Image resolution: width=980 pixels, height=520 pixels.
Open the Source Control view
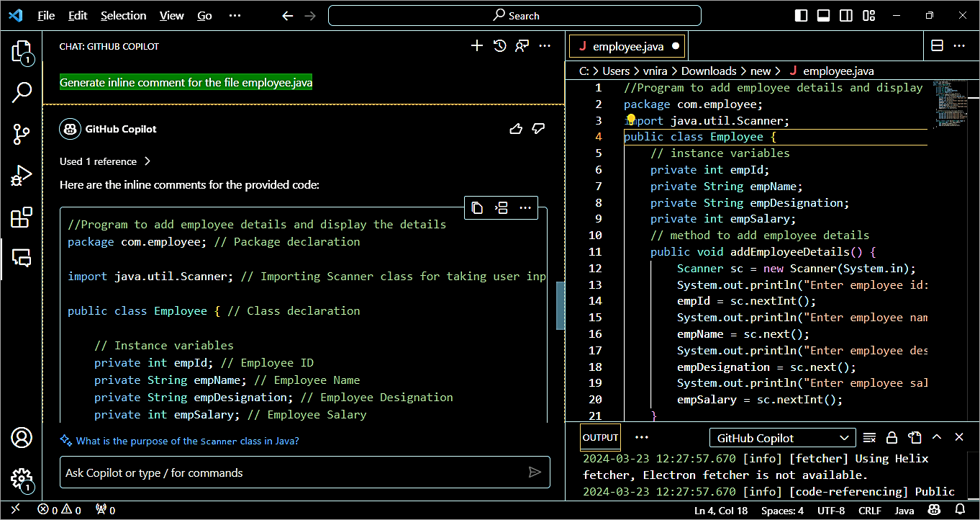[22, 134]
